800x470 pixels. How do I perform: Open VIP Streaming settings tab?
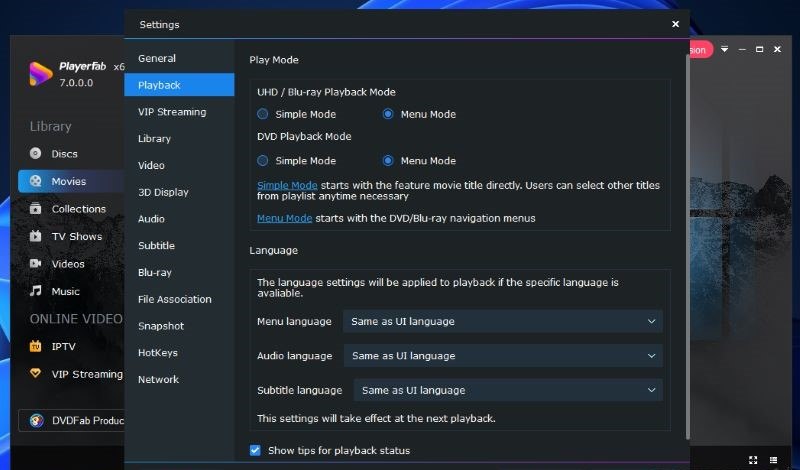179,112
